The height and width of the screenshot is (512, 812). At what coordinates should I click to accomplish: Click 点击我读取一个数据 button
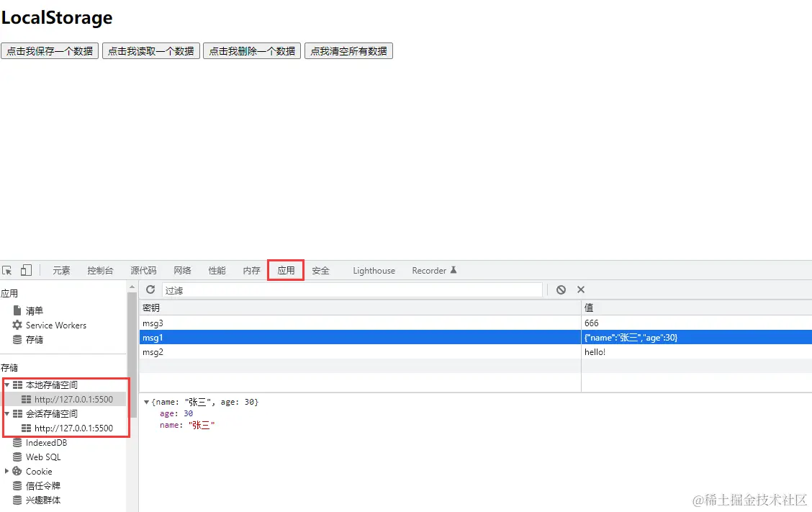150,51
